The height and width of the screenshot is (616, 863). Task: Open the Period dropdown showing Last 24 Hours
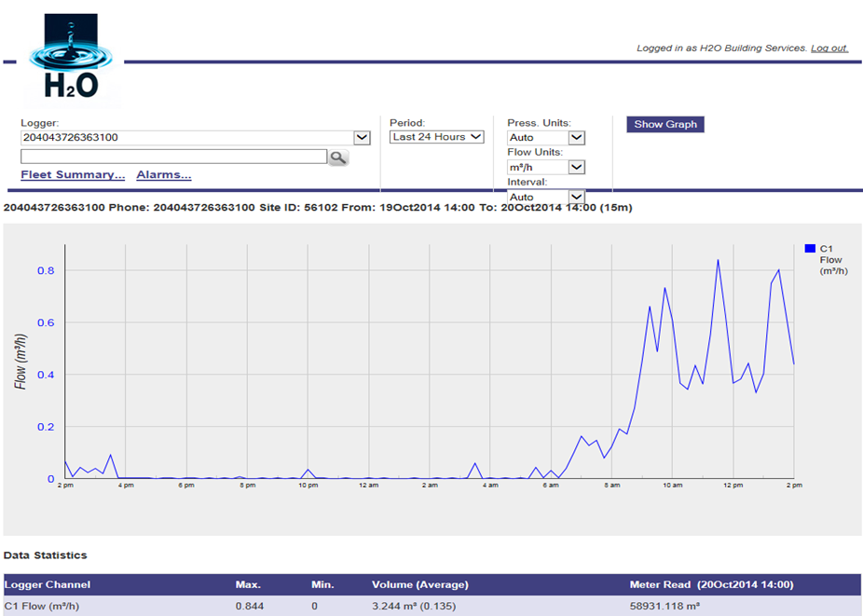coord(436,137)
